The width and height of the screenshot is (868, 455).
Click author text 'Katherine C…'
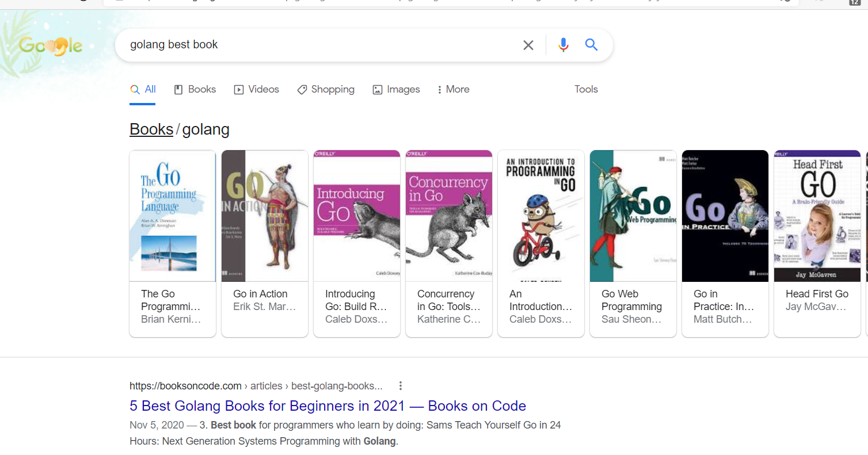pyautogui.click(x=449, y=319)
